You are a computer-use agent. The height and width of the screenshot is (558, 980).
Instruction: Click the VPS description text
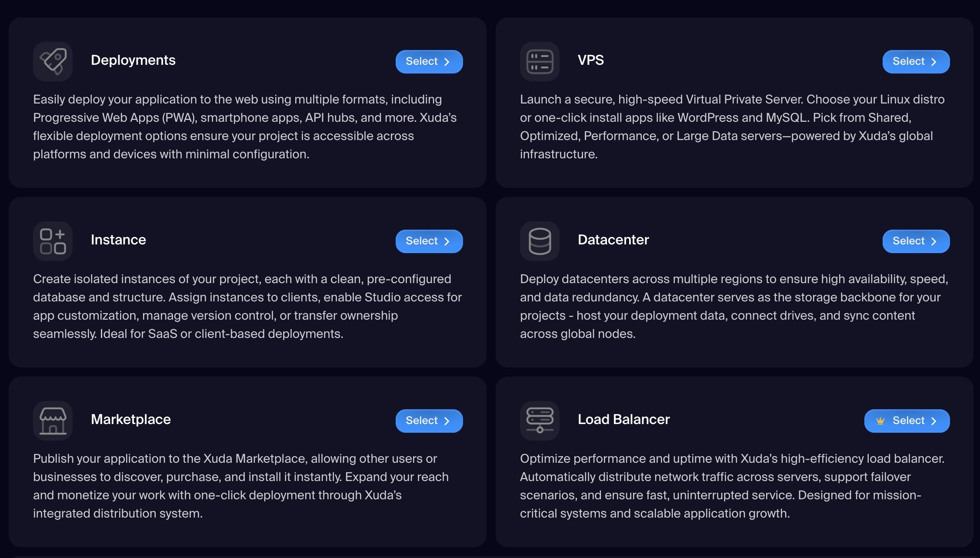coord(732,127)
